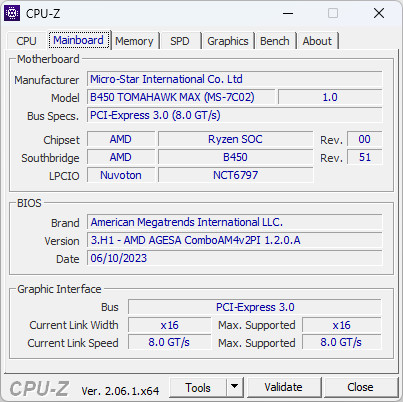The height and width of the screenshot is (402, 403).
Task: Click the model value B450 TOMAHAWK MAX (MS-7C02)
Action: [181, 97]
